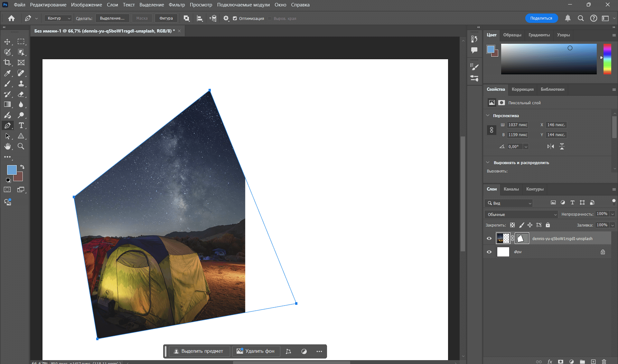Open the Вид layer filter dropdown

509,203
